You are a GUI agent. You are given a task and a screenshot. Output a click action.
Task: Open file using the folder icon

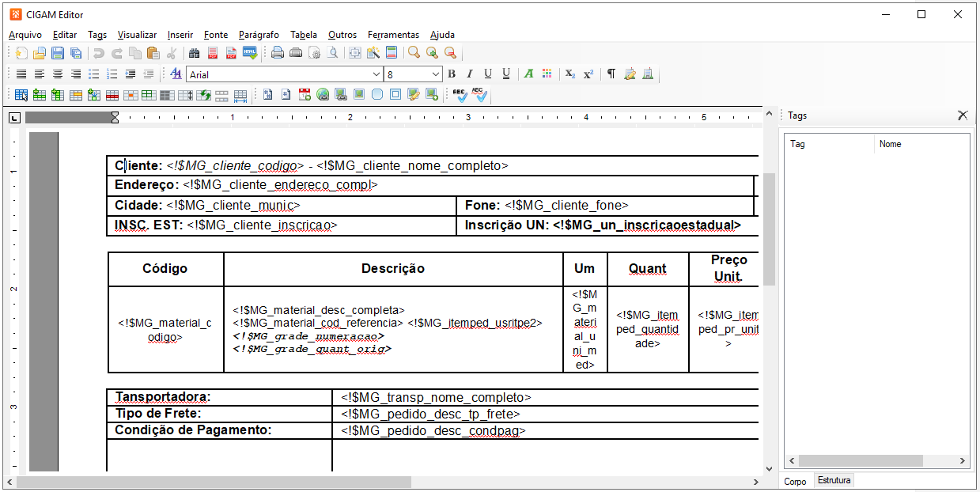coord(39,53)
